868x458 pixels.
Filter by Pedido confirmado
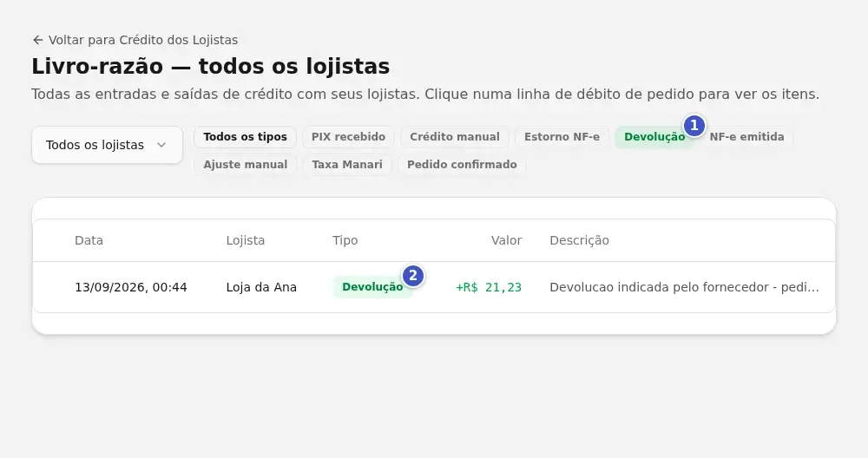coord(462,164)
